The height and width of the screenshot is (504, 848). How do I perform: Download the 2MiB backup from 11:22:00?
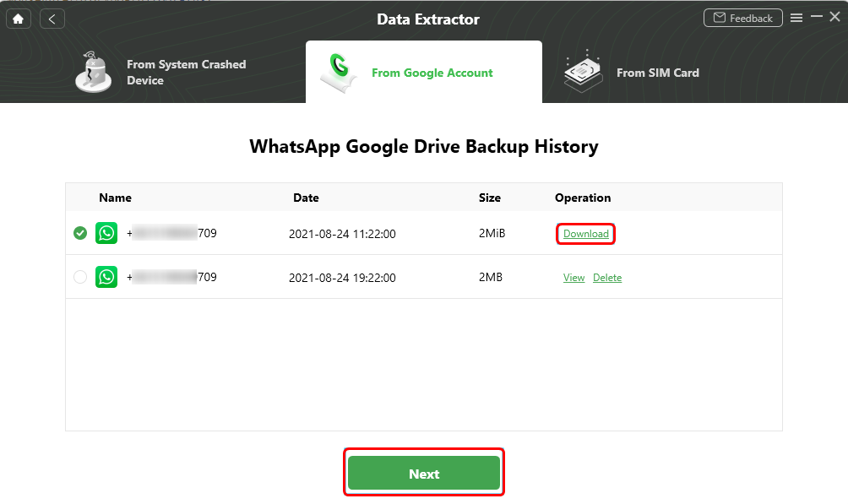[x=585, y=233]
